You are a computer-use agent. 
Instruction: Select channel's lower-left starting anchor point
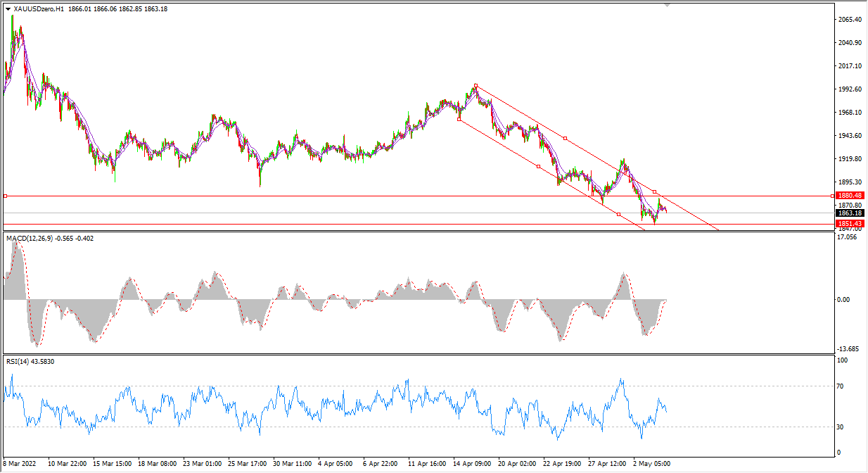tap(459, 119)
